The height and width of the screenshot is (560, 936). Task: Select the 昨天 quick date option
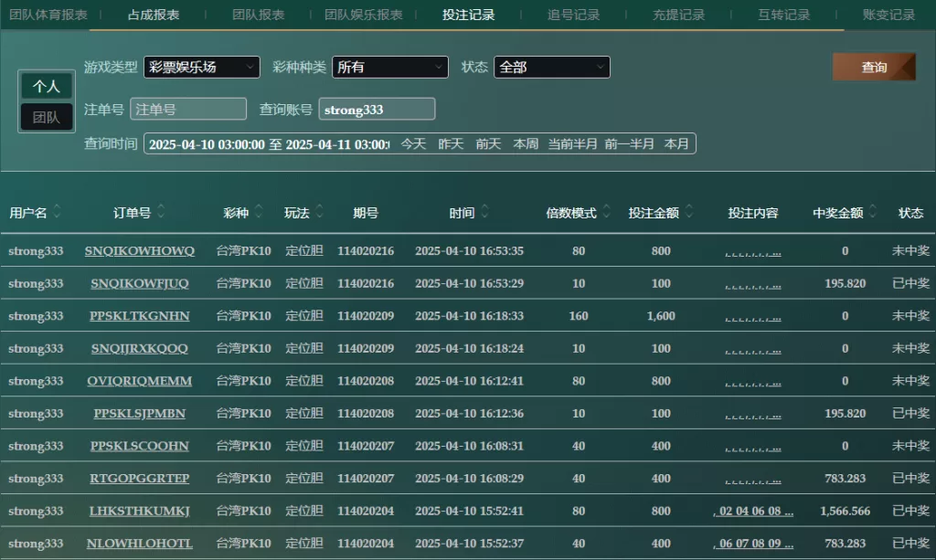(x=451, y=143)
